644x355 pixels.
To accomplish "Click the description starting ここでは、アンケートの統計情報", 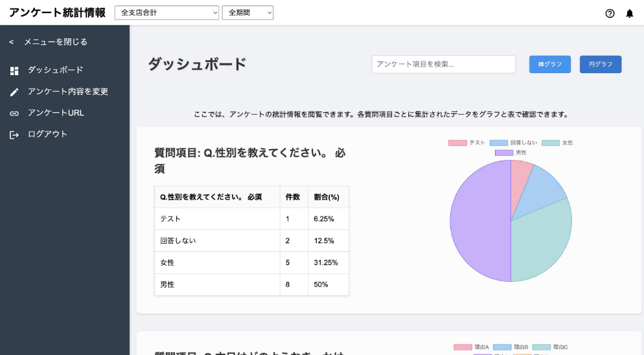I will [381, 114].
